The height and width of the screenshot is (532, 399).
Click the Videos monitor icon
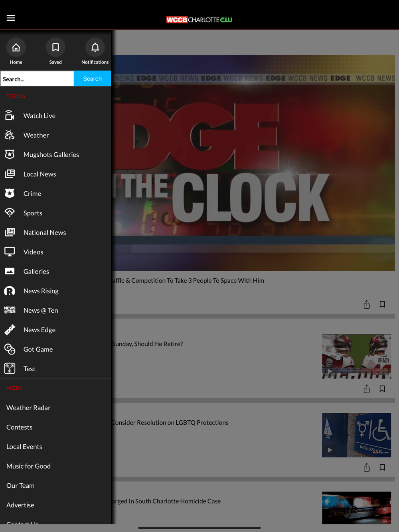[10, 252]
